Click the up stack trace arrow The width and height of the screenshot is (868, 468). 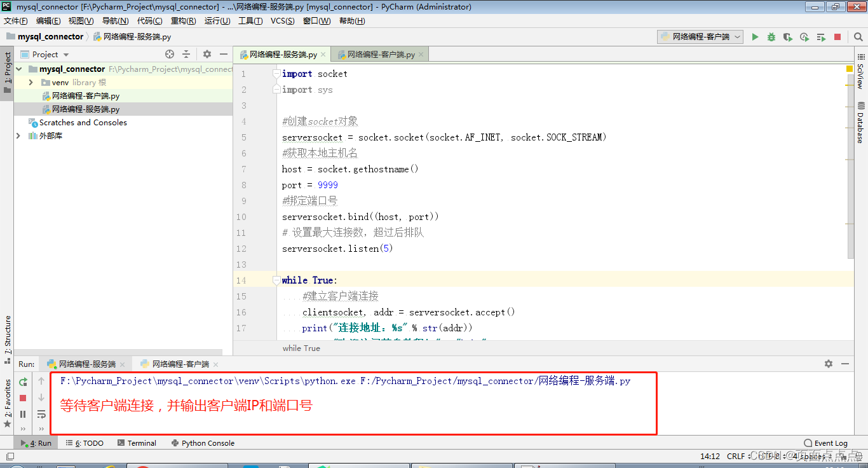pyautogui.click(x=41, y=381)
